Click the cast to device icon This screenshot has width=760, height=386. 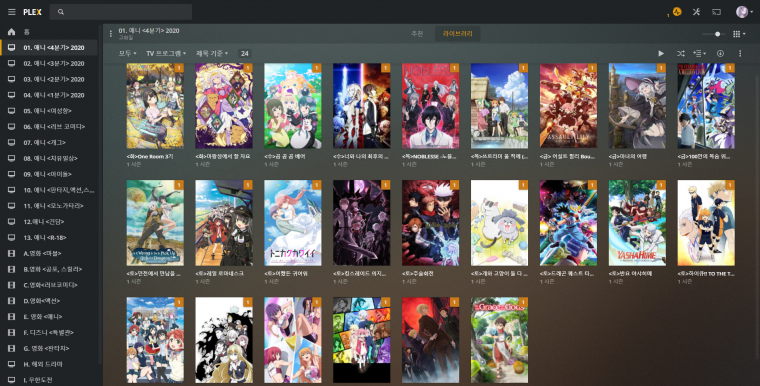[x=716, y=12]
